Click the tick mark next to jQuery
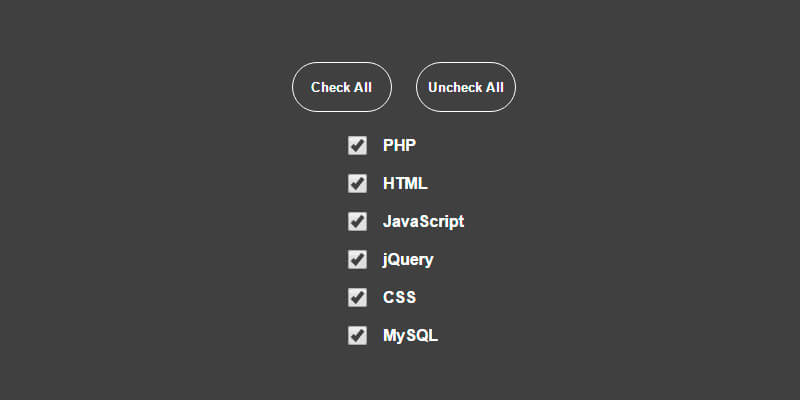The image size is (800, 400). 357,260
